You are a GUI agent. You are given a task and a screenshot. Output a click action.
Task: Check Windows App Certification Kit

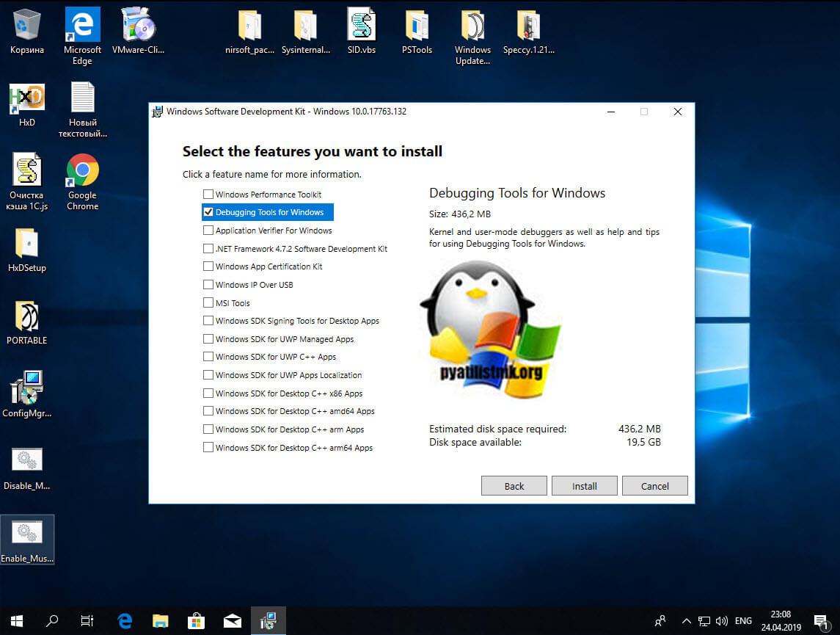[x=208, y=266]
